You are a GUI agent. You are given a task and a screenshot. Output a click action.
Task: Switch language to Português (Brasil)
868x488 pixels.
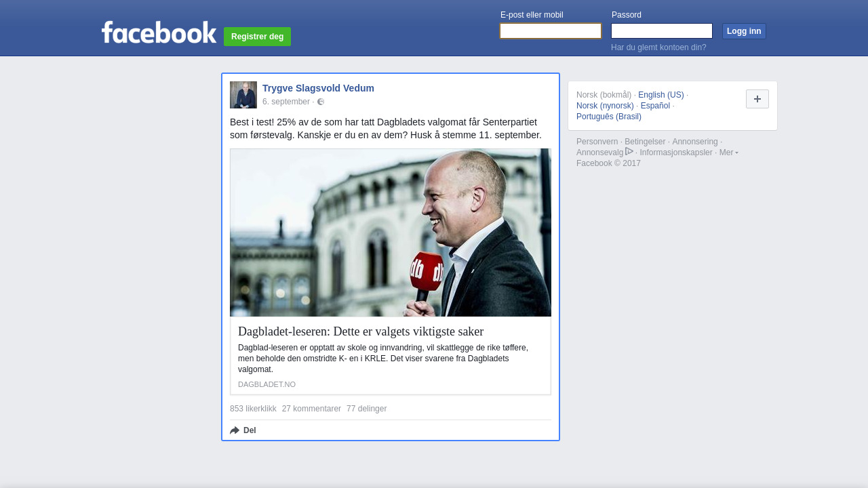(609, 117)
